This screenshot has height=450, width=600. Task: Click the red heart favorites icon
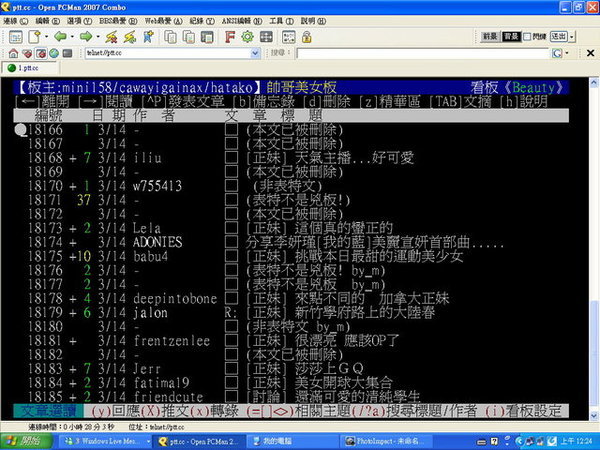pos(27,53)
